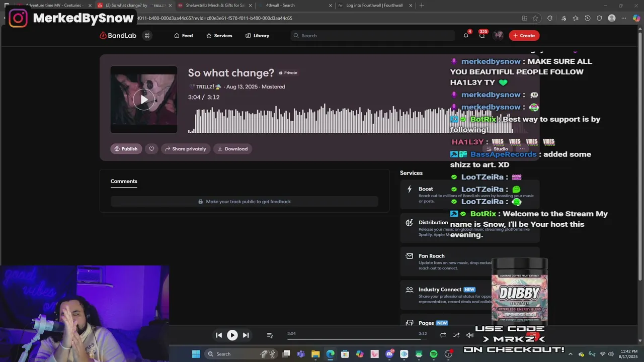Open browser profile avatar
Image resolution: width=644 pixels, height=362 pixels.
[612, 18]
